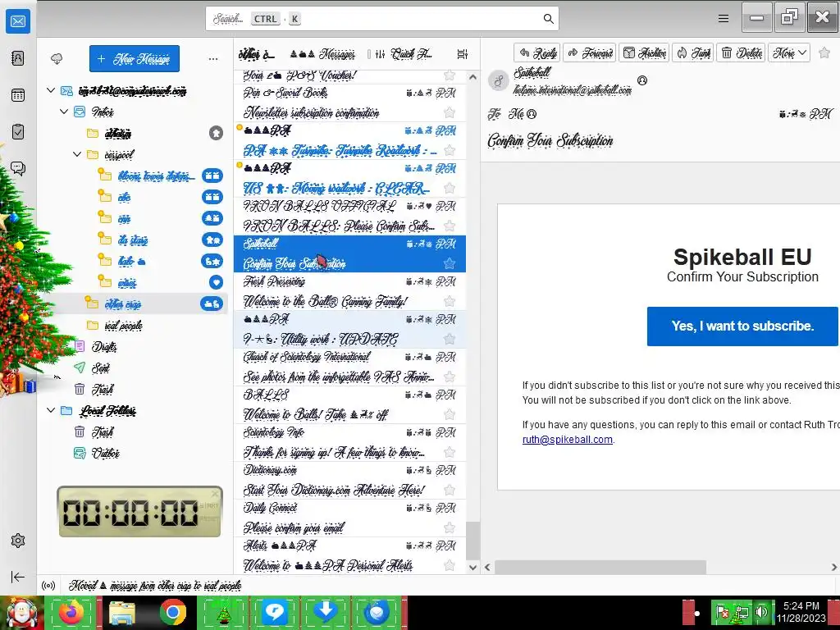Open the blue chat bubble taskbar app

pyautogui.click(x=274, y=612)
